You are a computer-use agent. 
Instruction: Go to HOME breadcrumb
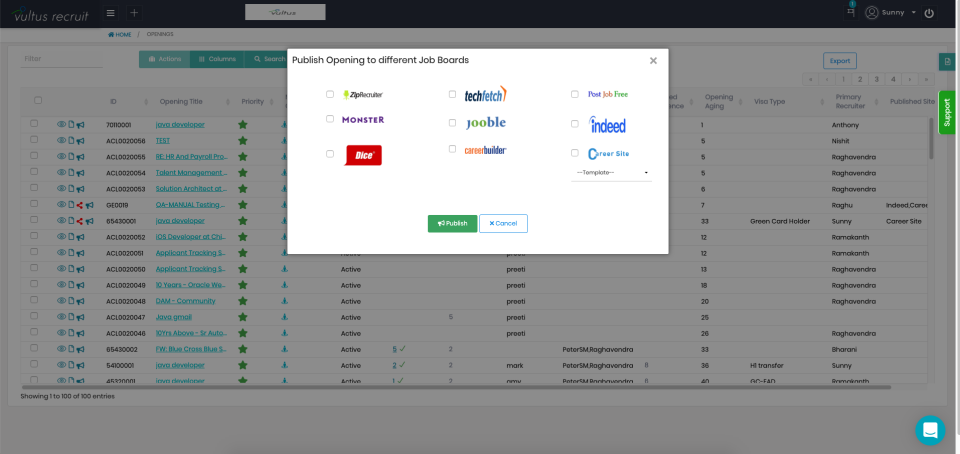119,35
